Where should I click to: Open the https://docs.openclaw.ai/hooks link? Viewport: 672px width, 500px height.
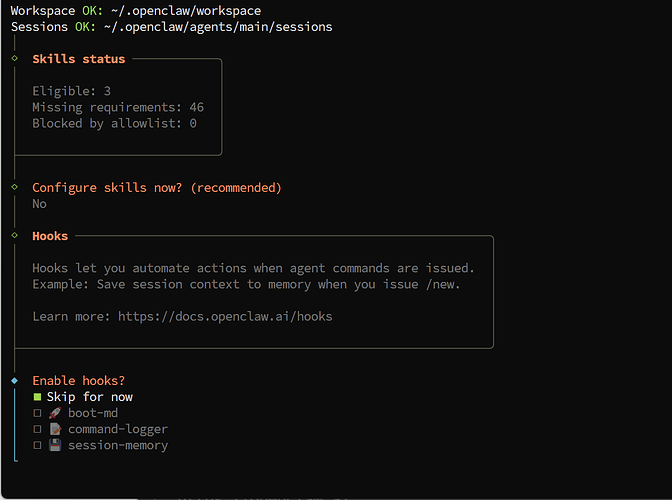[225, 317]
